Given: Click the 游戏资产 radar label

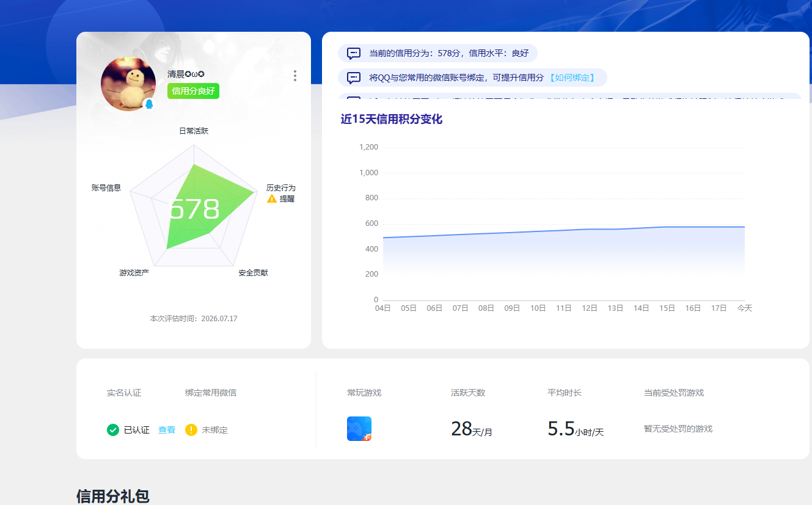Looking at the screenshot, I should [x=134, y=272].
